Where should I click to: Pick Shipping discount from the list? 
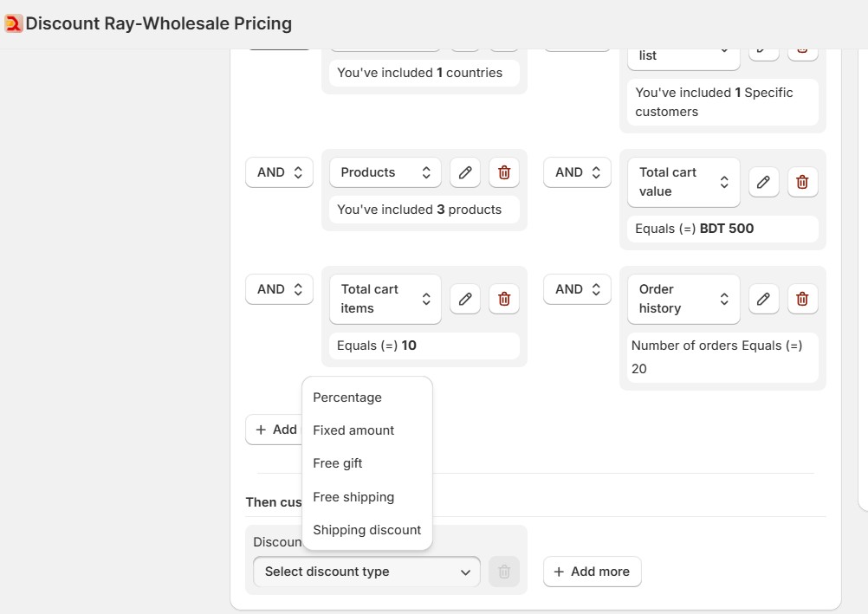tap(366, 529)
